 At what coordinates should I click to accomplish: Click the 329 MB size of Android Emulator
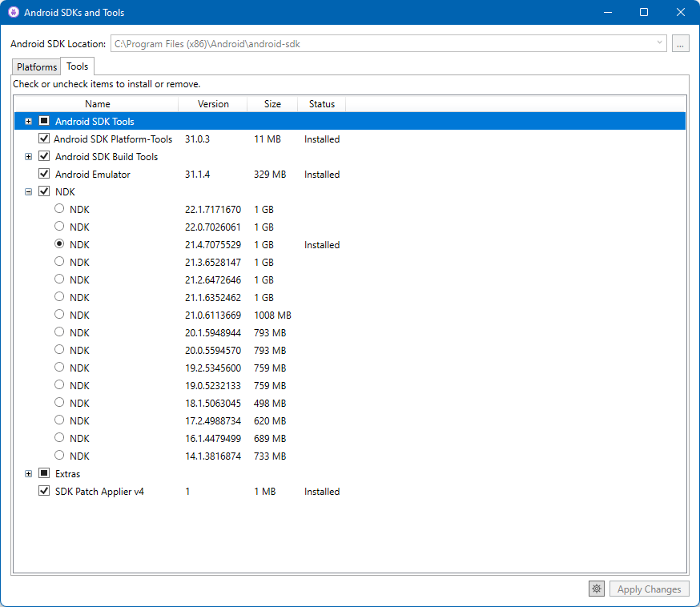270,175
